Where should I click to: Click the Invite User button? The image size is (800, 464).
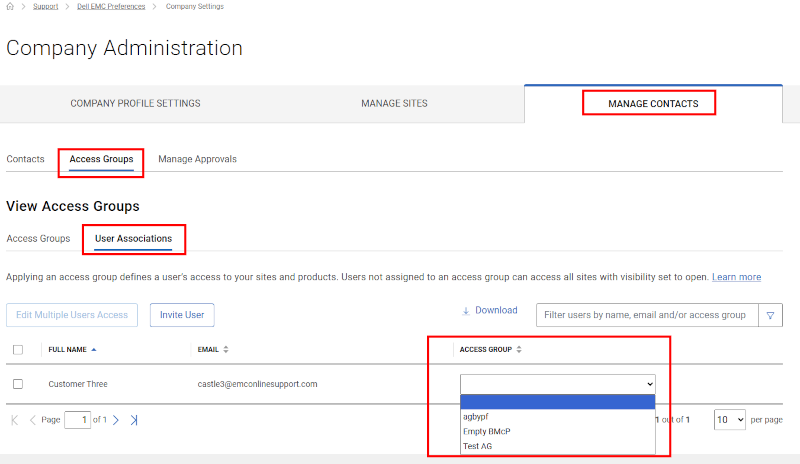click(182, 315)
